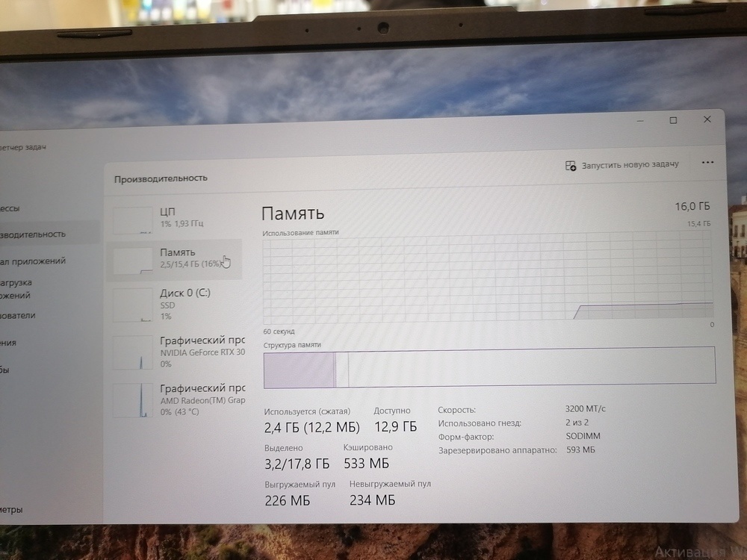Viewport: 747px width, 560px height.
Task: Minimize the Task Manager window
Action: (x=640, y=120)
